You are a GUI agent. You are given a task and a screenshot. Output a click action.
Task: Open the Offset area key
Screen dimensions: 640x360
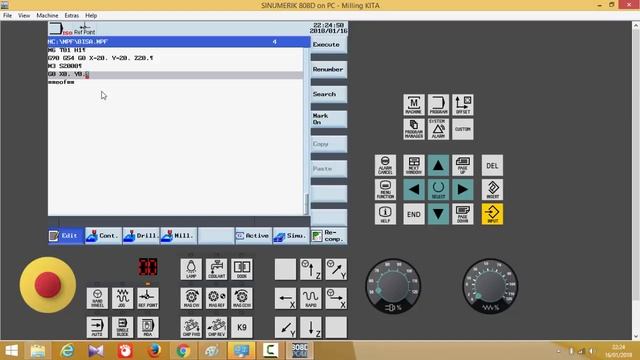click(x=462, y=105)
